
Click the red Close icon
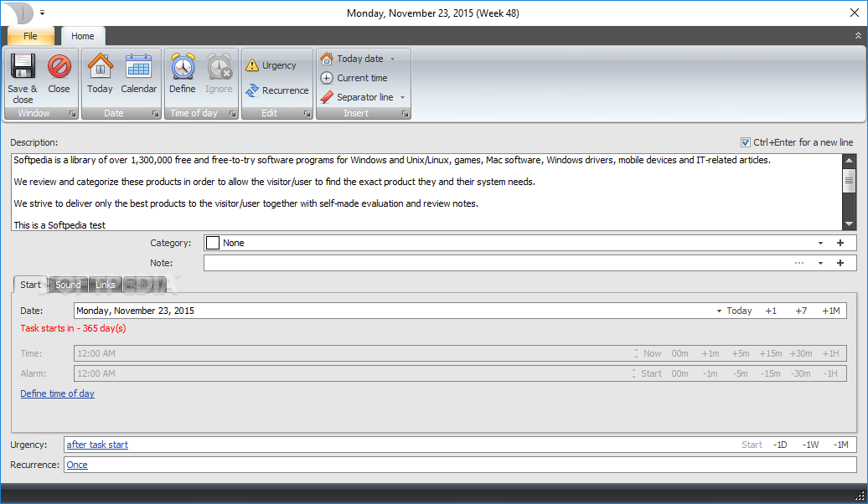tap(59, 66)
